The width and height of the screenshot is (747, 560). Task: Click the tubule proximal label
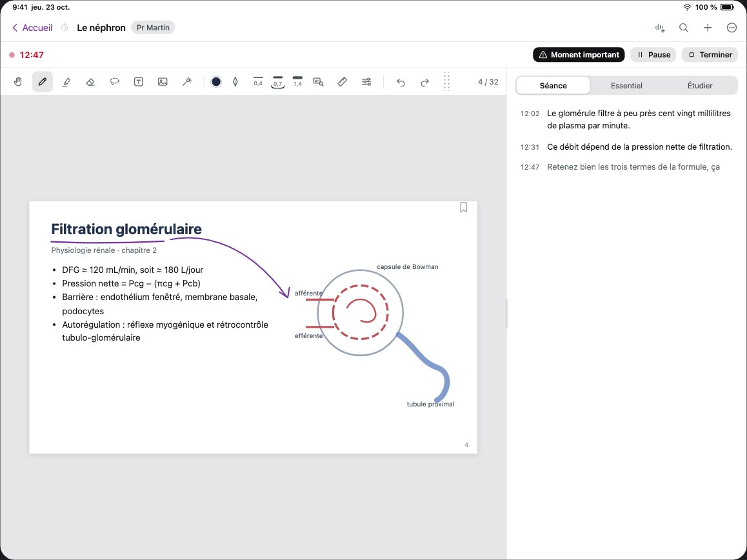[x=430, y=404]
